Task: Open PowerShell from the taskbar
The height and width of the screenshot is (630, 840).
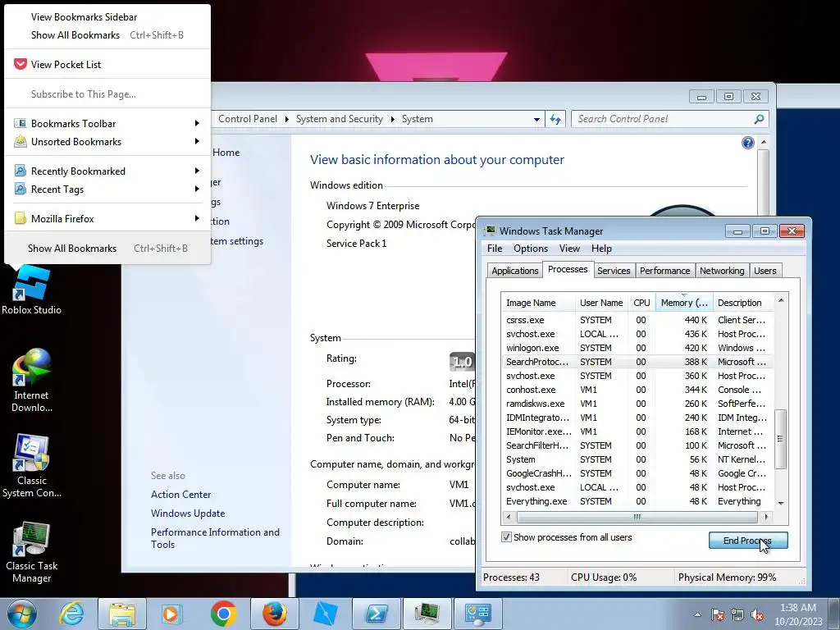Action: point(376,614)
